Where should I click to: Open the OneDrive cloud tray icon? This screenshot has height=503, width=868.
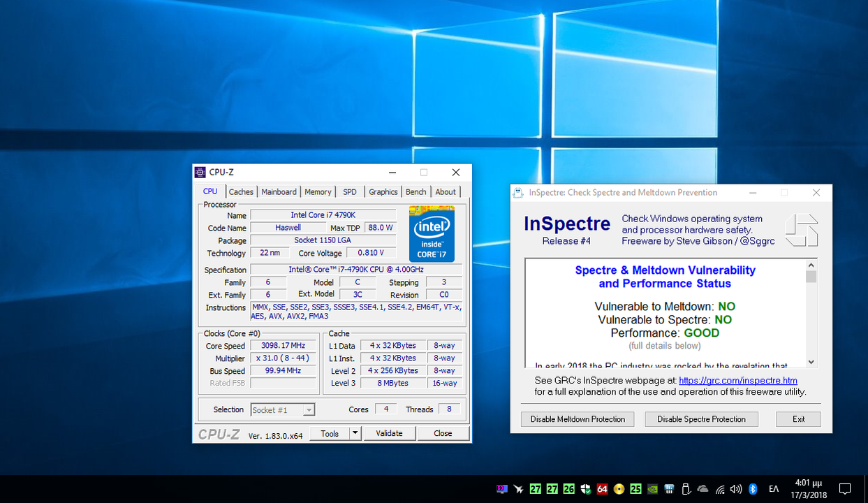(703, 489)
